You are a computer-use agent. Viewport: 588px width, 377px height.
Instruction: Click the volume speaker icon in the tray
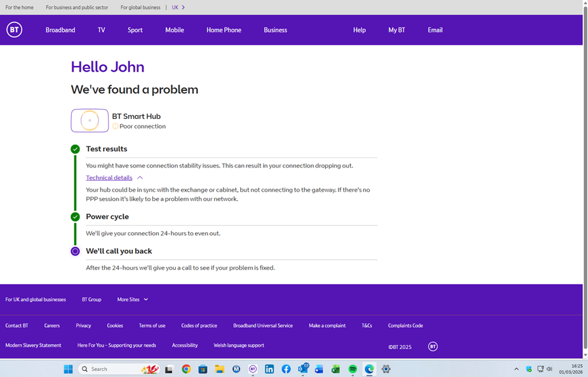(550, 369)
